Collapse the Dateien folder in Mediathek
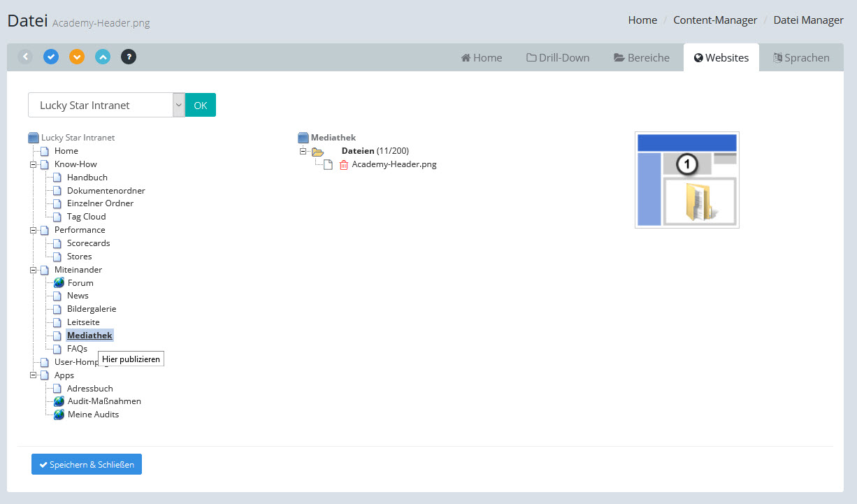 point(303,151)
